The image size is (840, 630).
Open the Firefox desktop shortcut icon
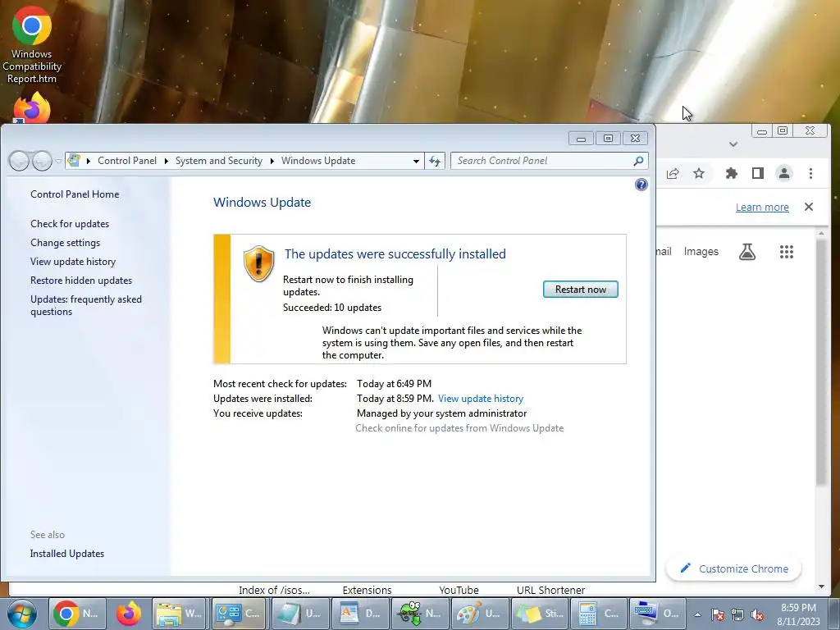[32, 107]
